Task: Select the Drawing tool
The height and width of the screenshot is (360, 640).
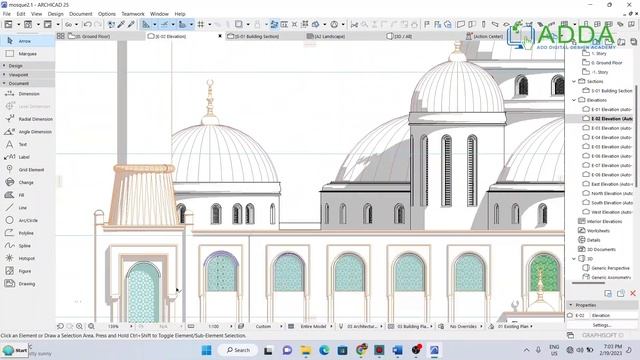Action: coord(27,283)
